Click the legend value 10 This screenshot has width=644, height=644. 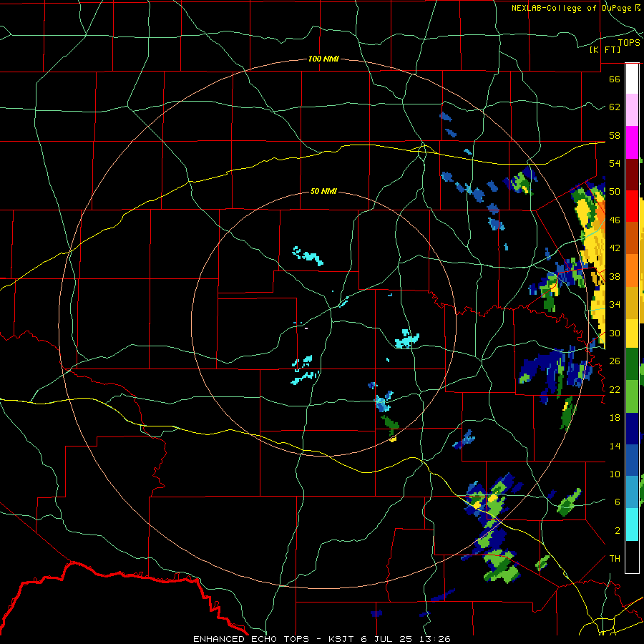(x=615, y=474)
